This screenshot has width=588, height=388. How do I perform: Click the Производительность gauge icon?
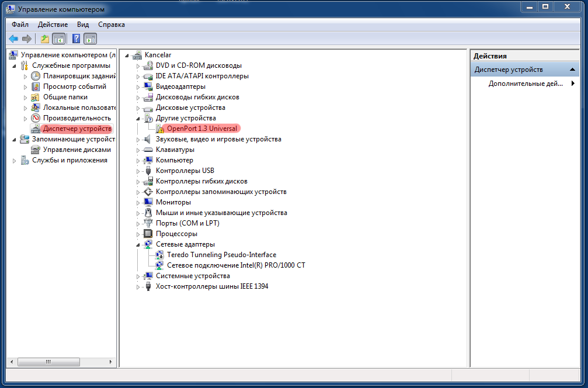36,118
